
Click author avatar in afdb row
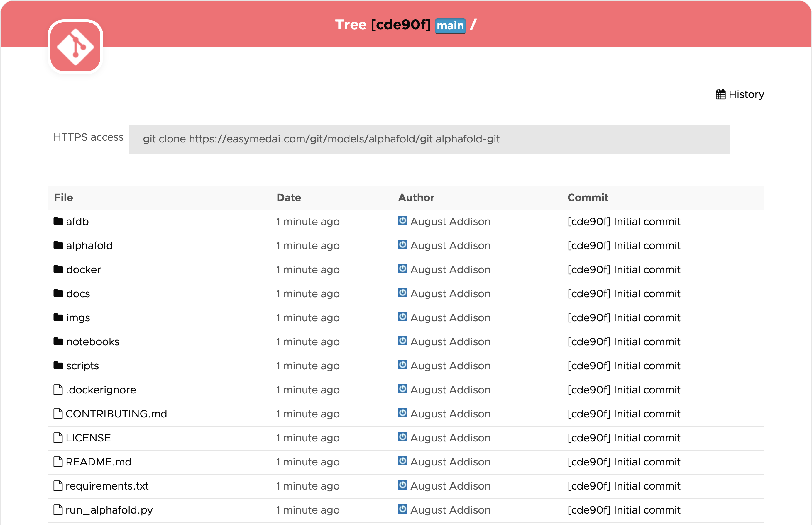(402, 220)
